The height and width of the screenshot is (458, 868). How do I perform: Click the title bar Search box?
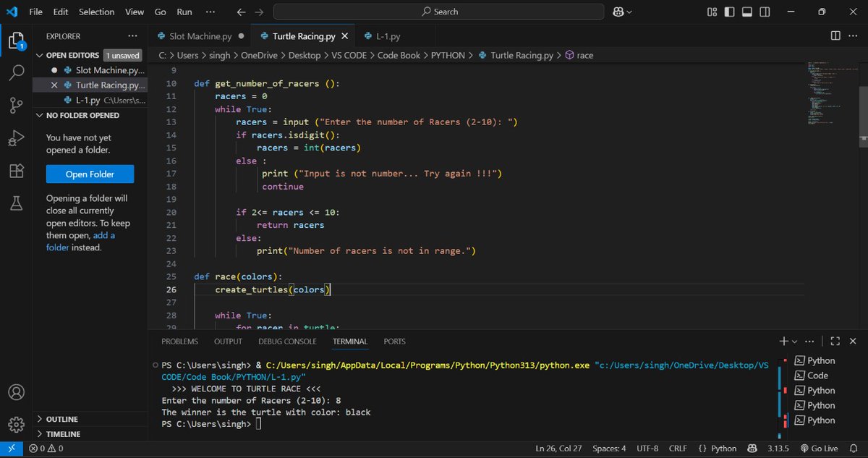click(x=438, y=12)
